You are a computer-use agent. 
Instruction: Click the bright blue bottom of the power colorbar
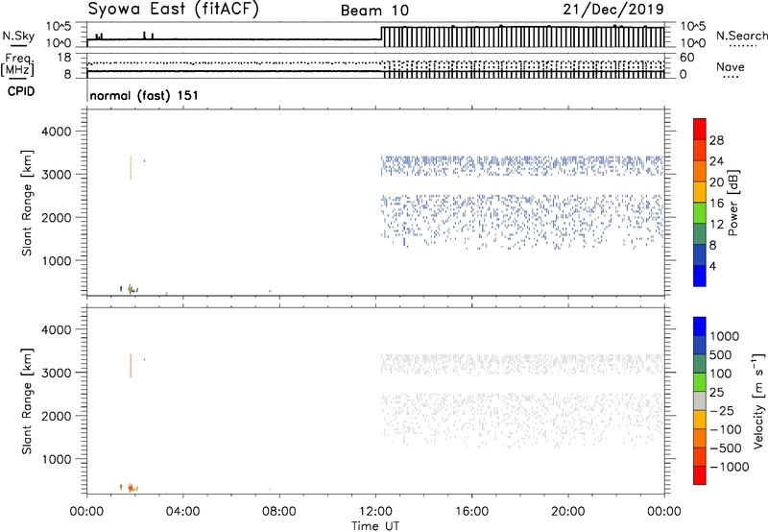[700, 276]
